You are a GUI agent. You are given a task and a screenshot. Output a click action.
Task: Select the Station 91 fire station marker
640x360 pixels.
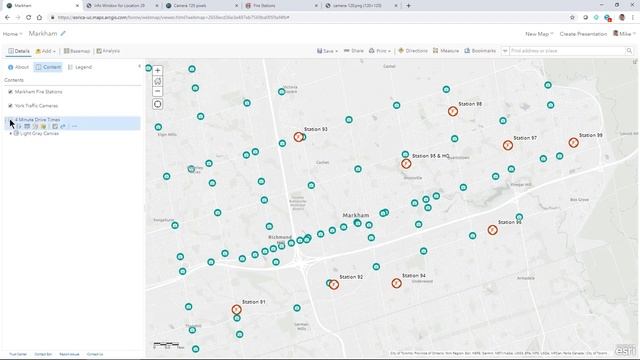point(236,310)
